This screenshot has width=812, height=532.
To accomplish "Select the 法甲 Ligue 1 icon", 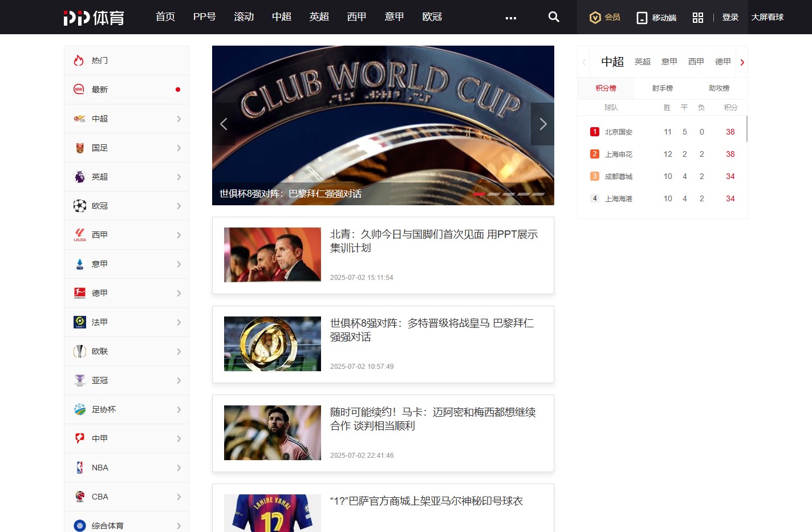I will click(x=80, y=322).
